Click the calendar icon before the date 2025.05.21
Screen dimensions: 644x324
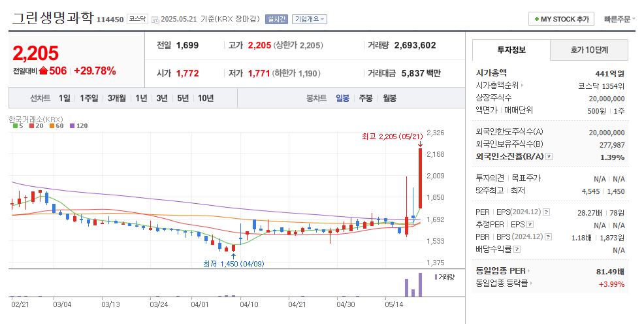[155, 20]
